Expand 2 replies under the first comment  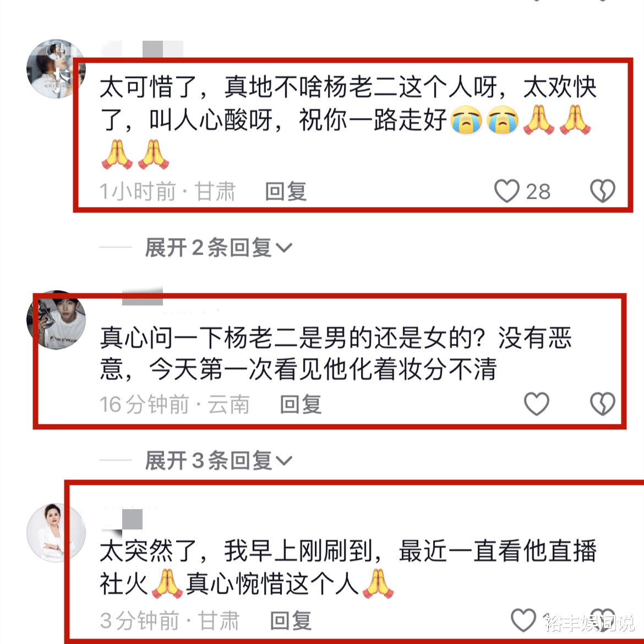click(x=219, y=248)
